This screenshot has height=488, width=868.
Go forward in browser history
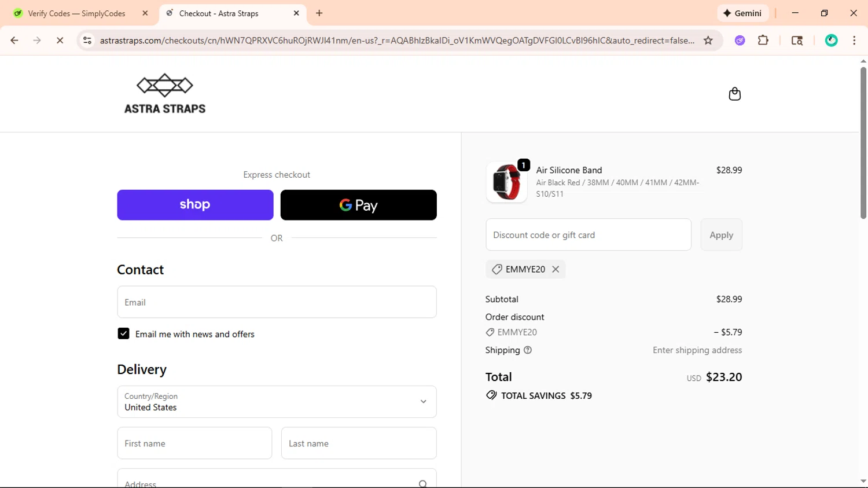click(x=37, y=41)
